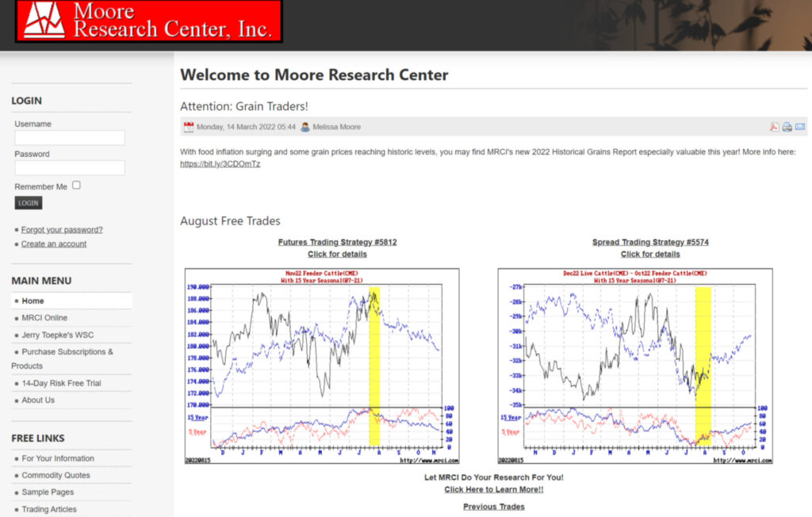Screen dimensions: 812x517
Task: Click the author icon next to Melissa Moore
Action: tap(306, 126)
